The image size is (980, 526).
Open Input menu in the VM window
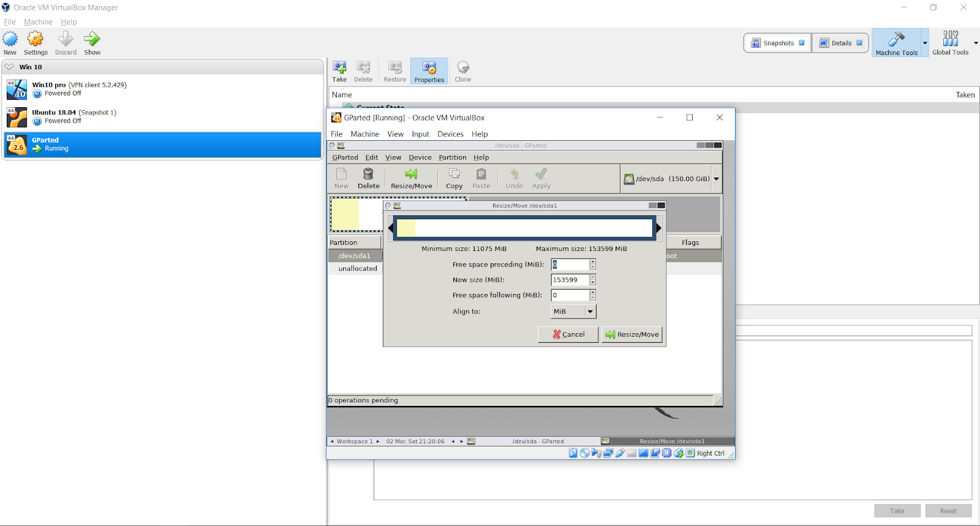420,134
